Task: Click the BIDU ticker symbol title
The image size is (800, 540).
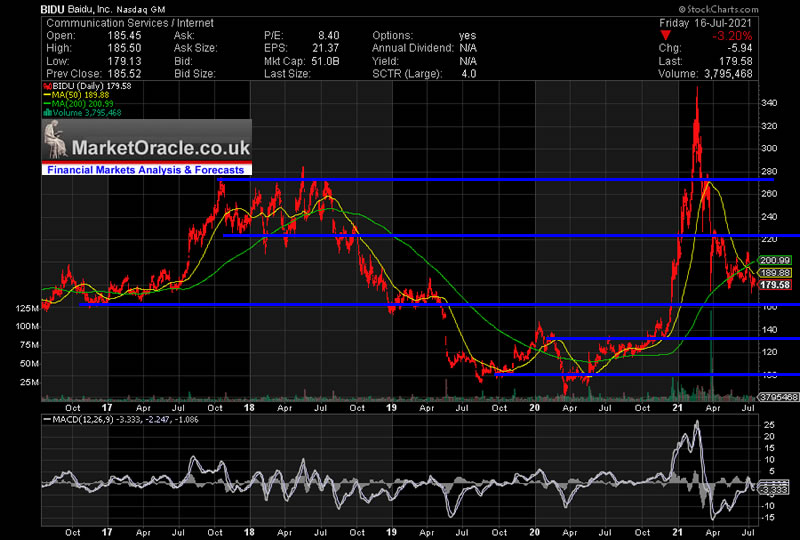Action: pos(56,7)
